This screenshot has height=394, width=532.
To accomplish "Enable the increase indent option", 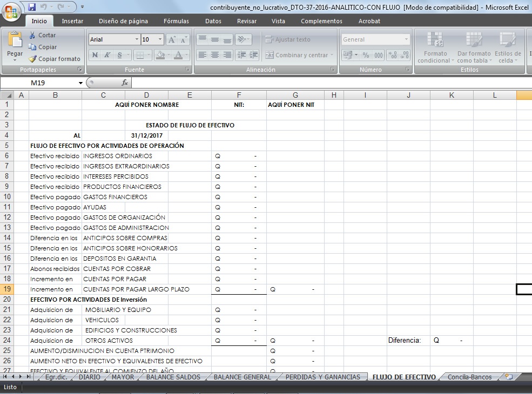I will click(x=254, y=55).
